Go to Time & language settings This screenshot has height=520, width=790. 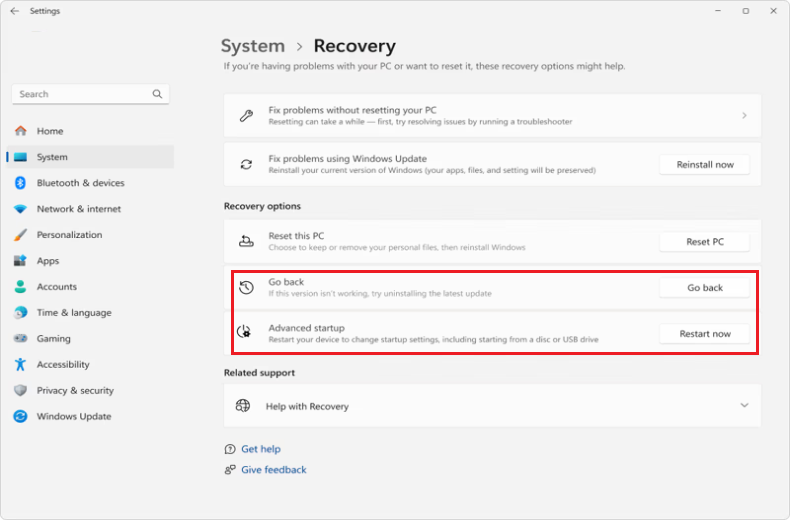coord(91,312)
